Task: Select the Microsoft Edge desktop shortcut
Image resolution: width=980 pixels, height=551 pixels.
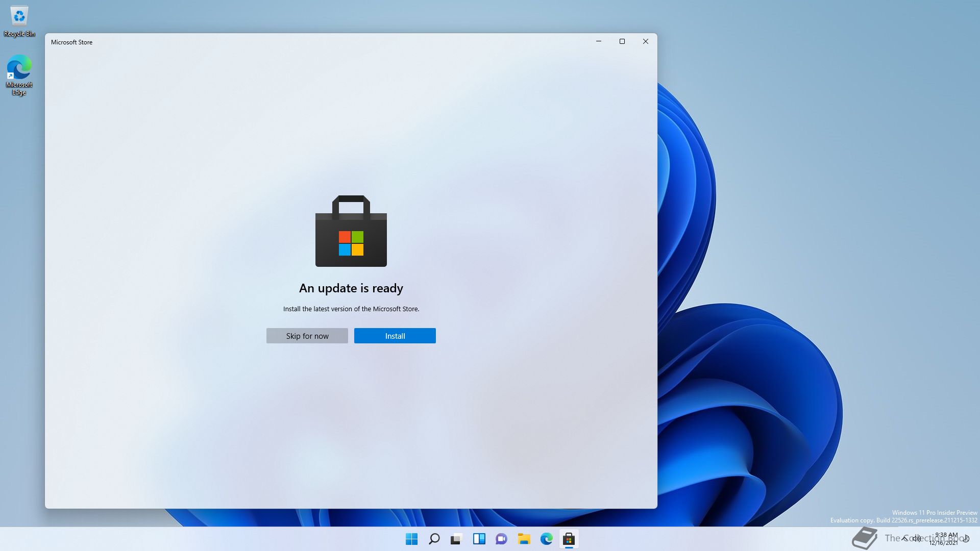Action: pos(19,75)
